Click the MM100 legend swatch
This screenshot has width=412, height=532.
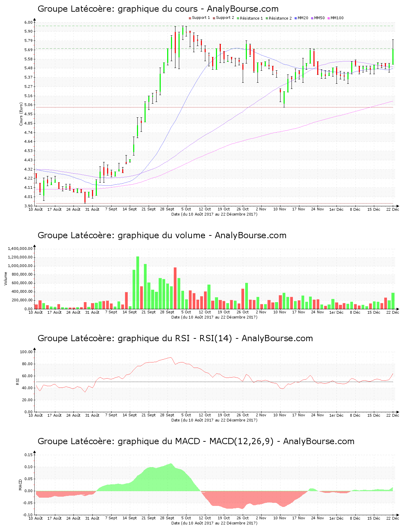[x=329, y=18]
